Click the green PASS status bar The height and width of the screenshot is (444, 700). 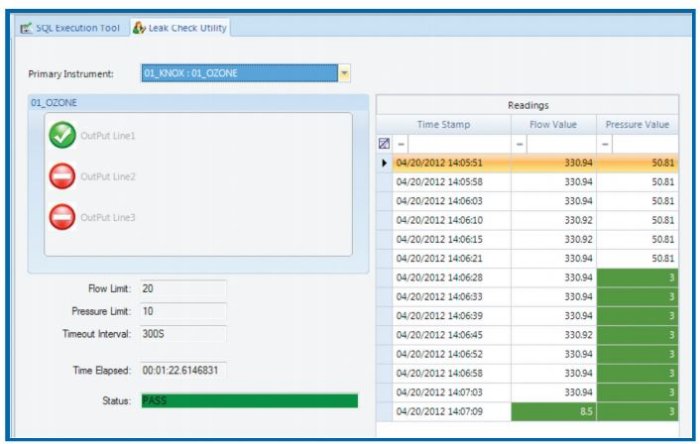tap(247, 401)
